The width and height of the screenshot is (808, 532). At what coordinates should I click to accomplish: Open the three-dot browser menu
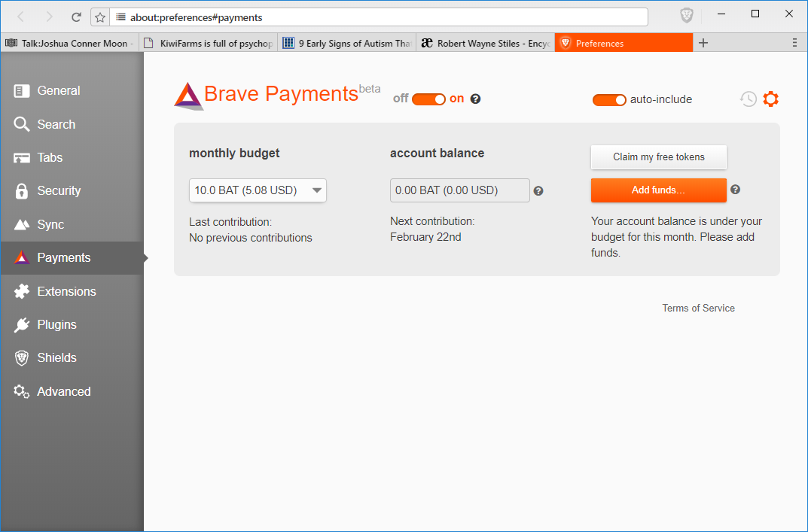coord(794,43)
